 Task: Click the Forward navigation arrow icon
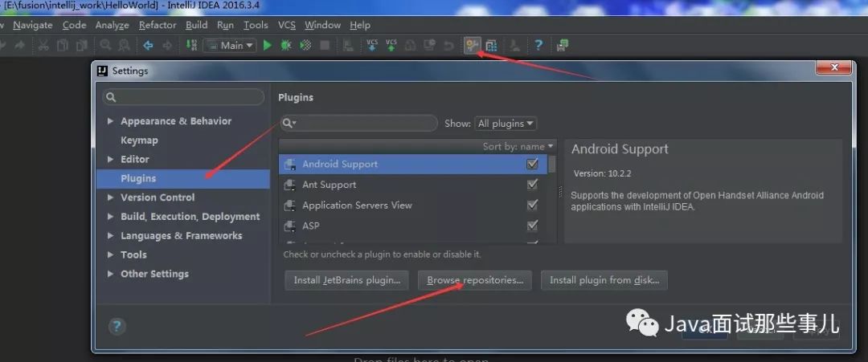[x=167, y=45]
